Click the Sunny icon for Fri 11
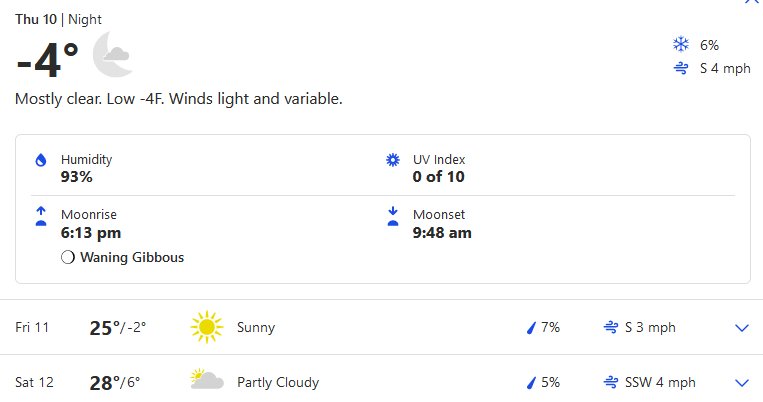This screenshot has width=763, height=402. coord(207,327)
